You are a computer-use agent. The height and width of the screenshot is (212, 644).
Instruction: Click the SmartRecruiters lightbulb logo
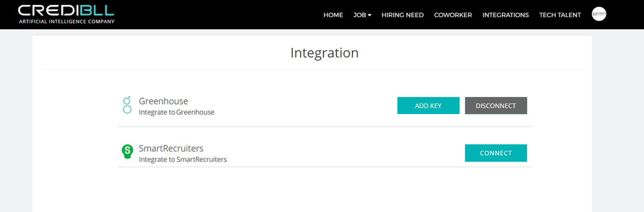tap(127, 152)
